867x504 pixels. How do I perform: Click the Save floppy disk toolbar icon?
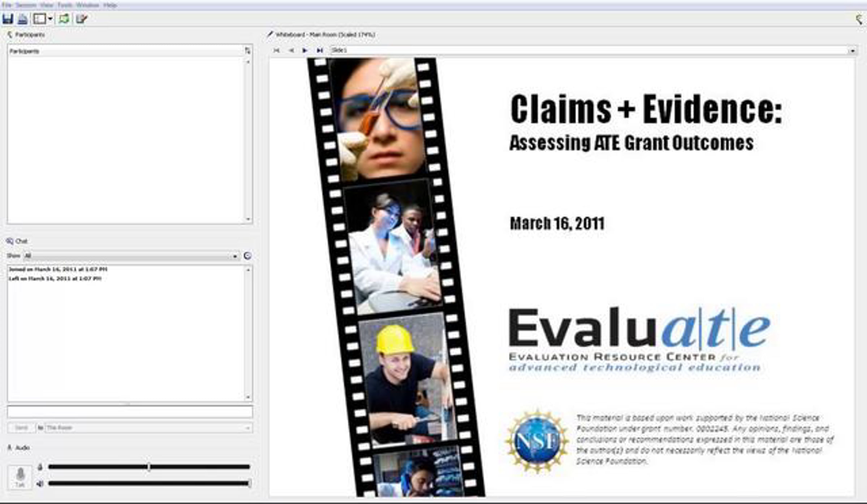pyautogui.click(x=8, y=19)
